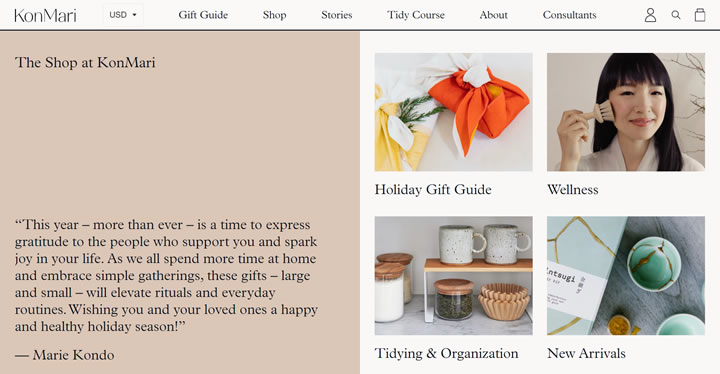The width and height of the screenshot is (720, 374).
Task: Click The Shop at KonMari heading
Action: pos(85,62)
